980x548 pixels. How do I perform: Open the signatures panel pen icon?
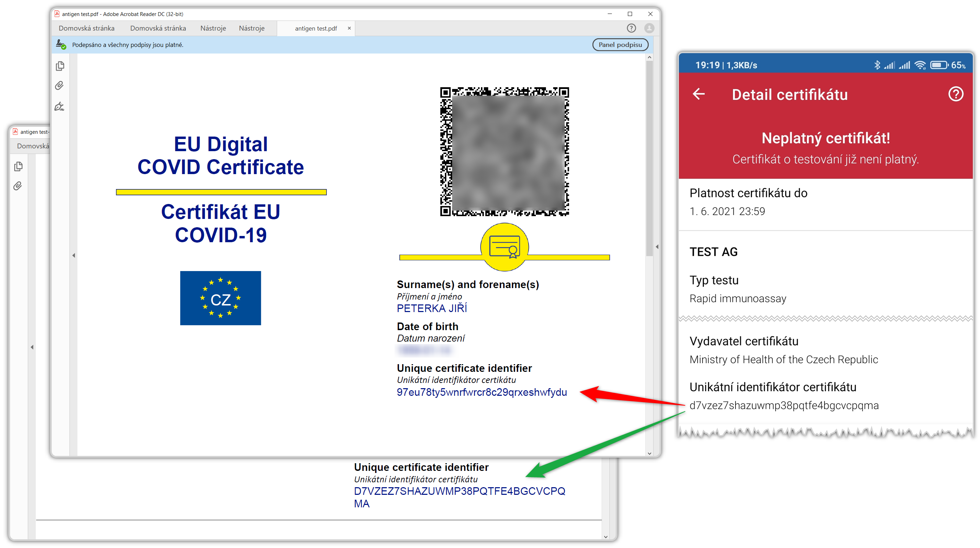(x=59, y=107)
